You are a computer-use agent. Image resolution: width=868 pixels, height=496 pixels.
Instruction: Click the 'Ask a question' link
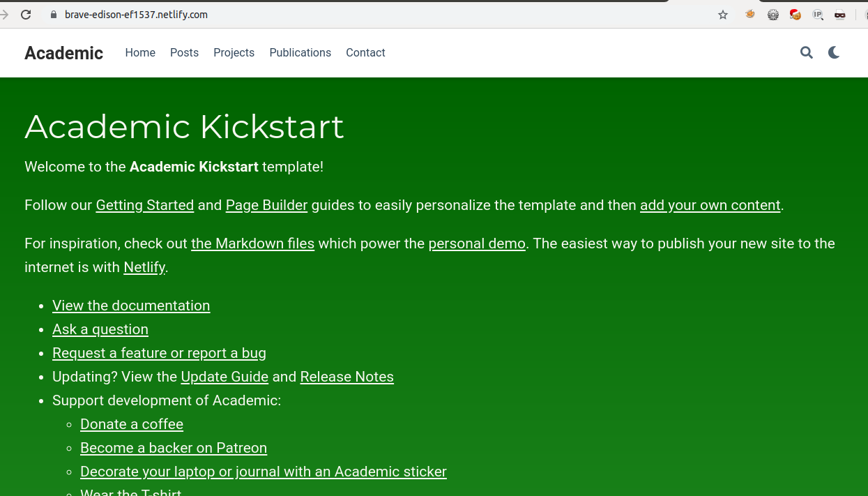tap(100, 329)
